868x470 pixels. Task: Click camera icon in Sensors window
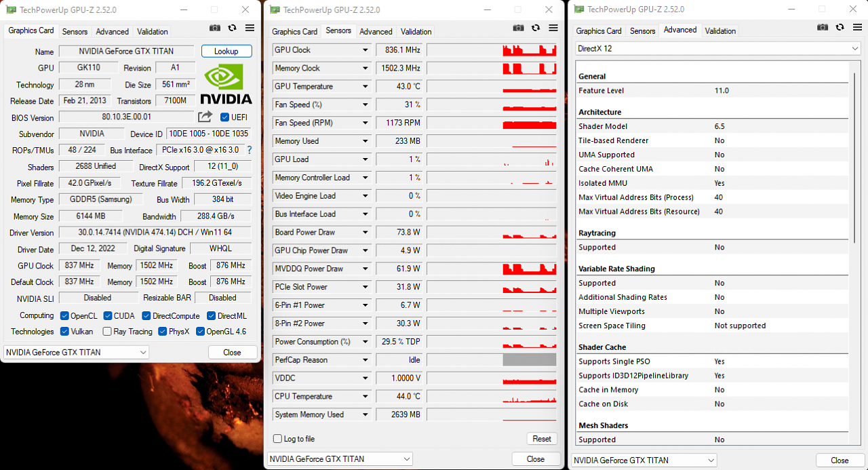(x=519, y=28)
